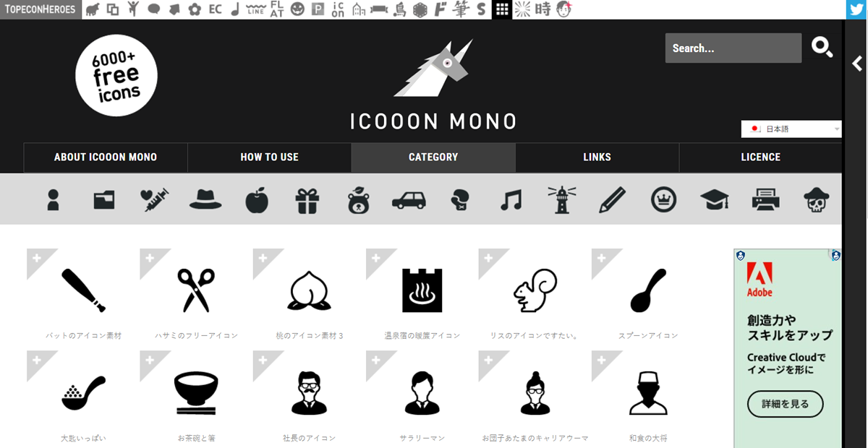
Task: Open the grid icon in top bar
Action: tap(502, 9)
